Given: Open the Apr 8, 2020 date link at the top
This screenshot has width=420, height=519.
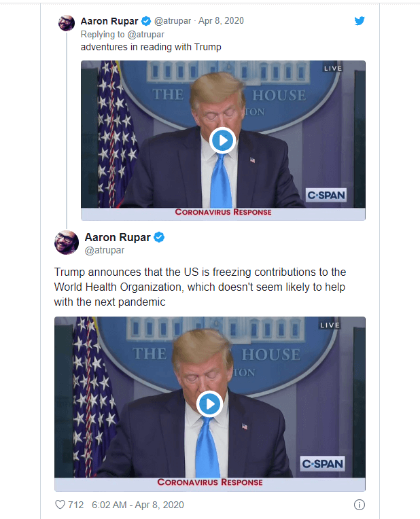Looking at the screenshot, I should tap(221, 21).
